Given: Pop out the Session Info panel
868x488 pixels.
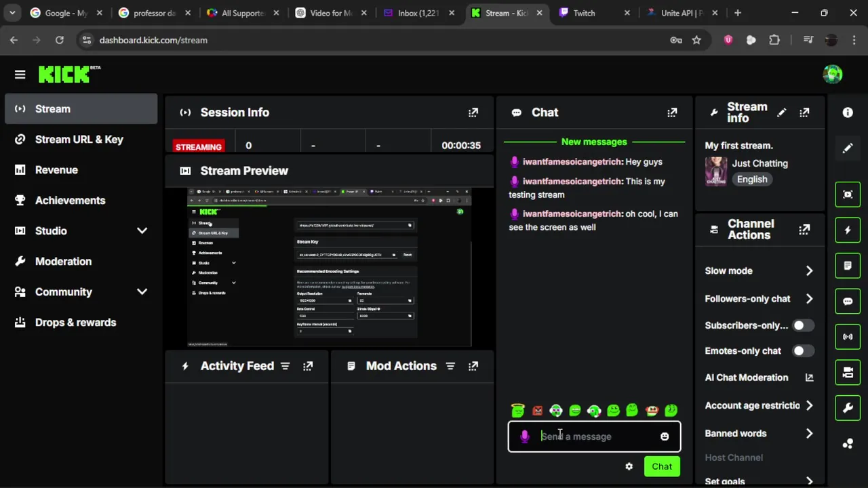Looking at the screenshot, I should tap(473, 113).
